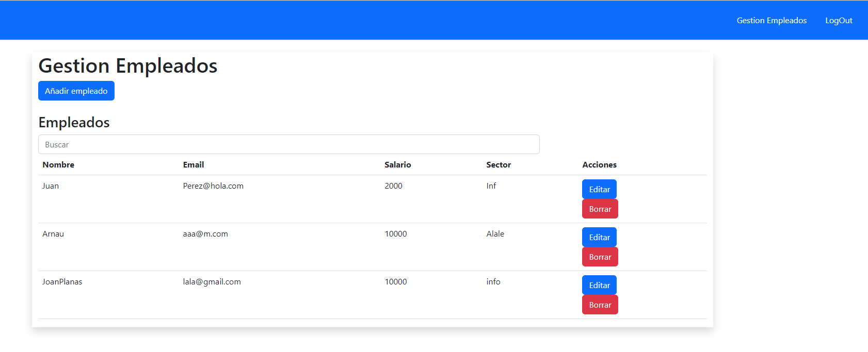Image resolution: width=868 pixels, height=352 pixels.
Task: Click the Sector column header
Action: tap(499, 165)
